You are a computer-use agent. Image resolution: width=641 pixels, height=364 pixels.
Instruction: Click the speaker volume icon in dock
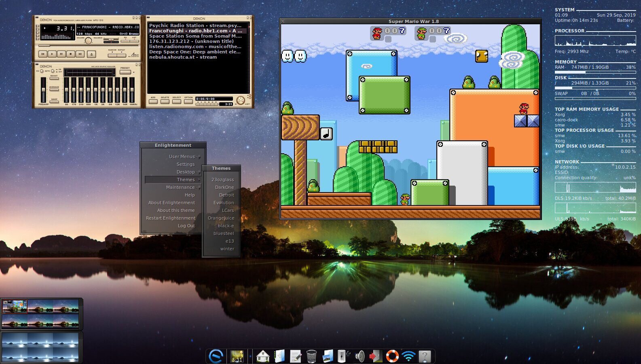point(360,356)
